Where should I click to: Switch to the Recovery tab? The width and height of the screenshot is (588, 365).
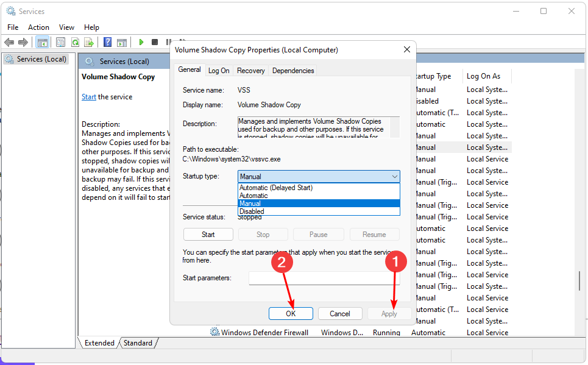250,71
